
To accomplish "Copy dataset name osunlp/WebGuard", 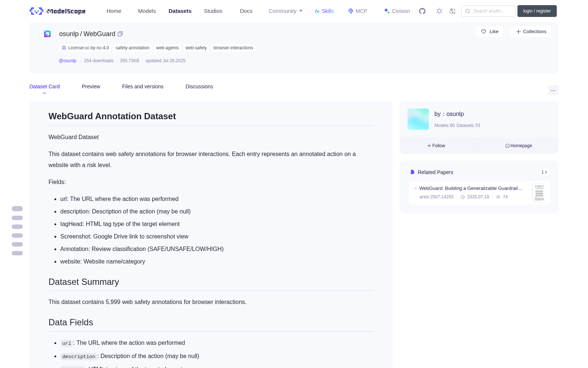I will 120,34.
